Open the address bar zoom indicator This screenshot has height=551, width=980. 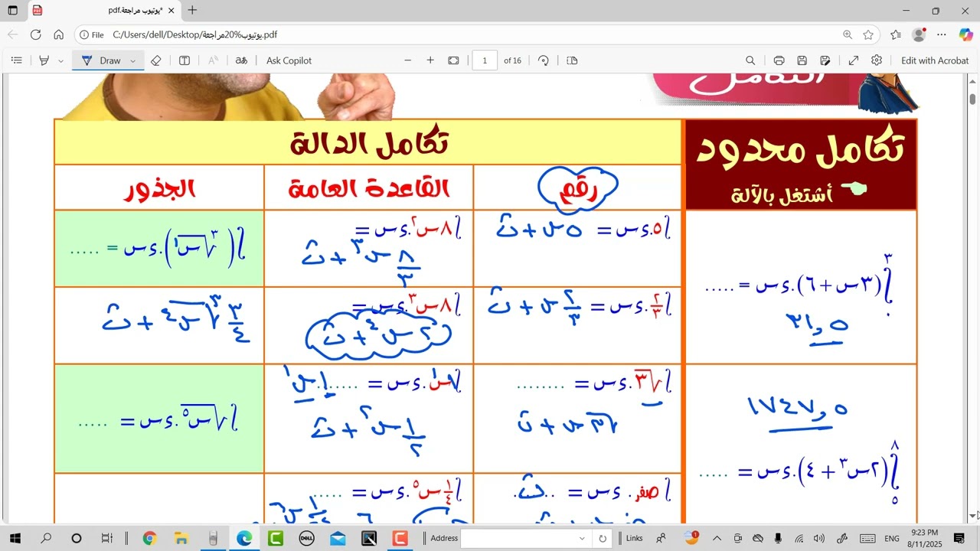point(848,34)
